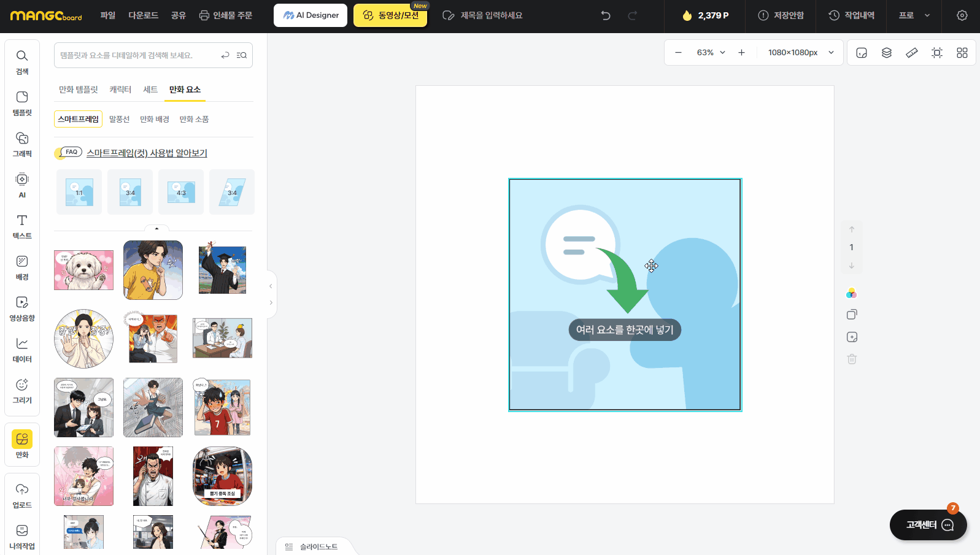
Task: Collapse the smart frame list with arrow
Action: (x=156, y=228)
